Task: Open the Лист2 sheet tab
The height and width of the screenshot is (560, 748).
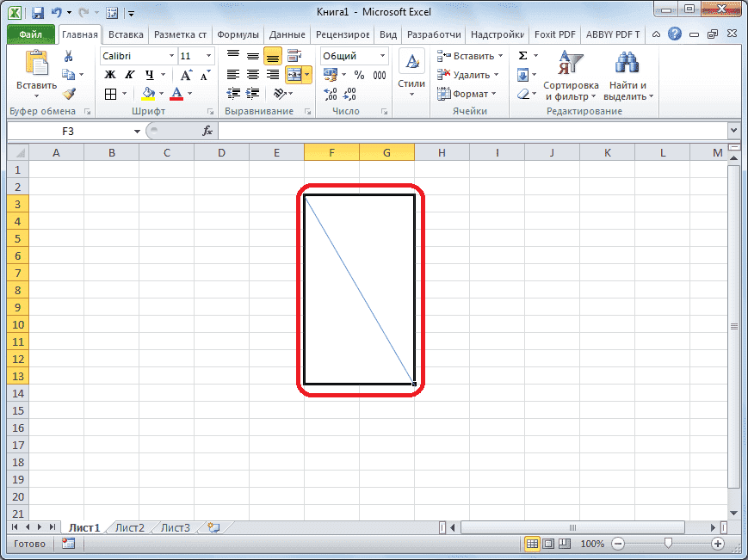Action: coord(130,527)
